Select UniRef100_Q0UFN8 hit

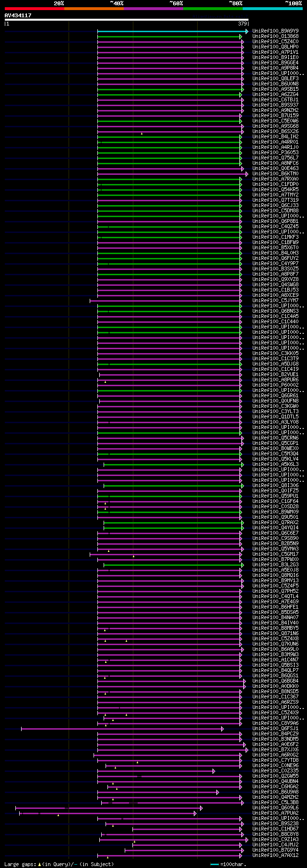point(276,401)
